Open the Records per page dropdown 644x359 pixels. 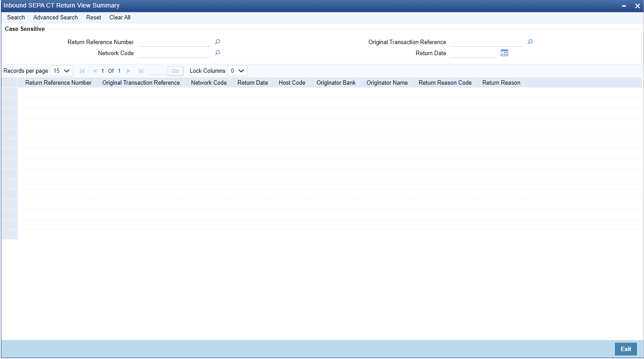(x=61, y=71)
